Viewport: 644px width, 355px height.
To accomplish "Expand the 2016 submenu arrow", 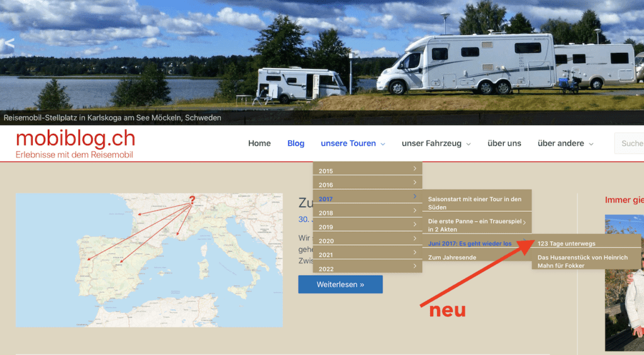I will tap(414, 182).
